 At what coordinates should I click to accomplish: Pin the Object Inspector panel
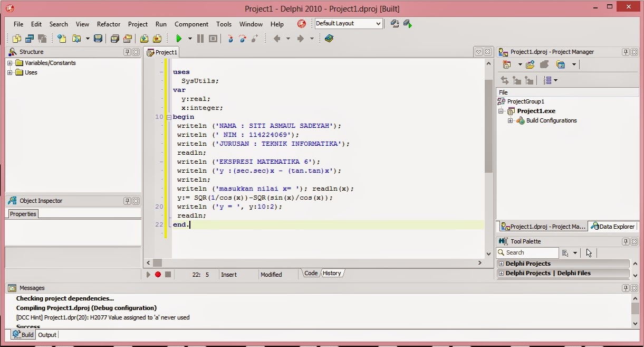click(127, 201)
